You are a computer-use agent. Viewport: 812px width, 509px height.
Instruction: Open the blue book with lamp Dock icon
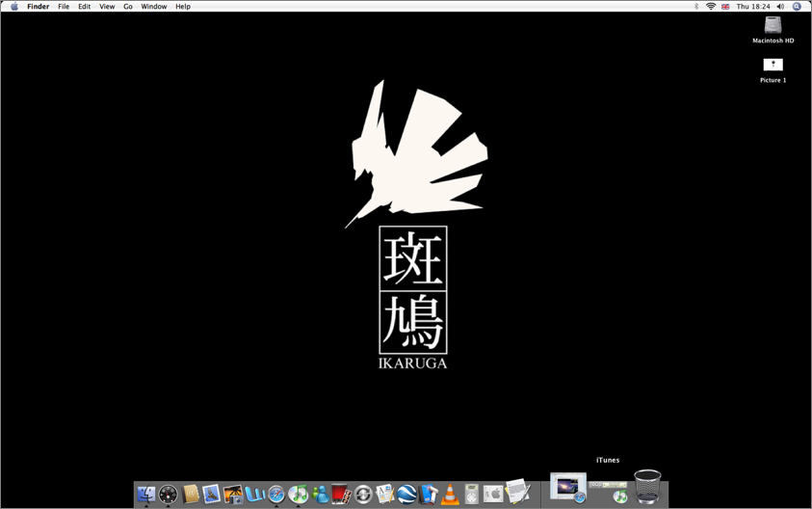point(429,494)
